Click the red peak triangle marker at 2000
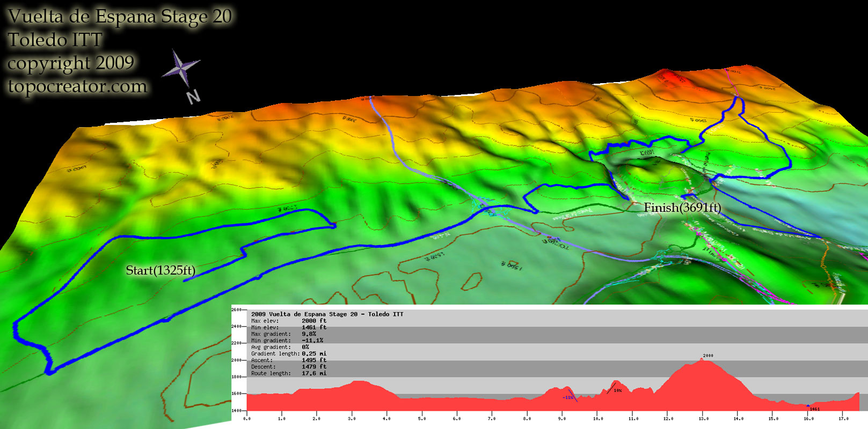This screenshot has width=868, height=429. click(702, 359)
